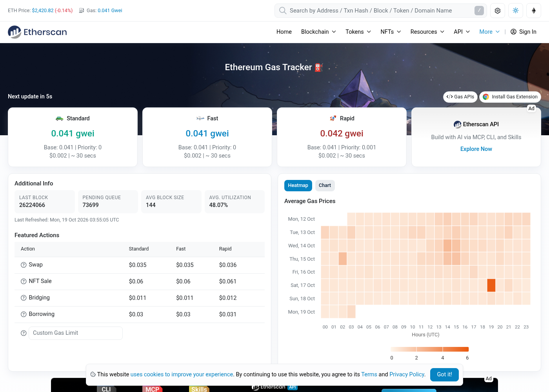549x392 pixels.
Task: Open the Terms link
Action: point(369,374)
